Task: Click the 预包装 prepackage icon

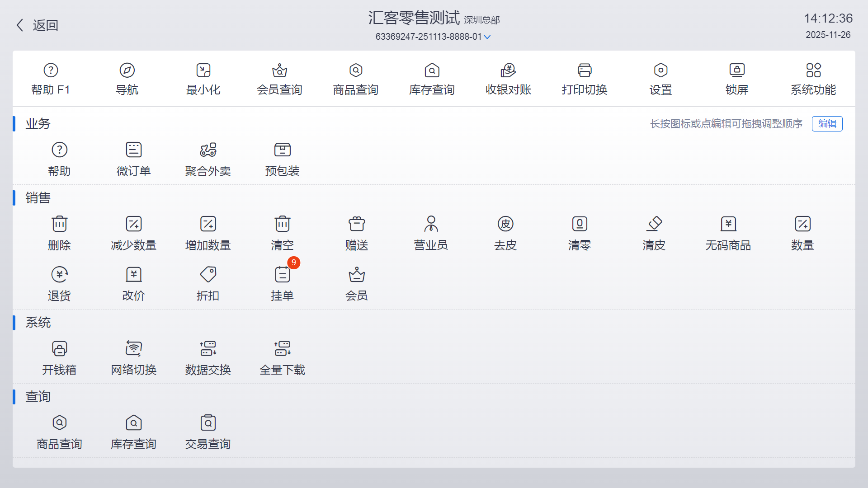Action: (x=283, y=150)
